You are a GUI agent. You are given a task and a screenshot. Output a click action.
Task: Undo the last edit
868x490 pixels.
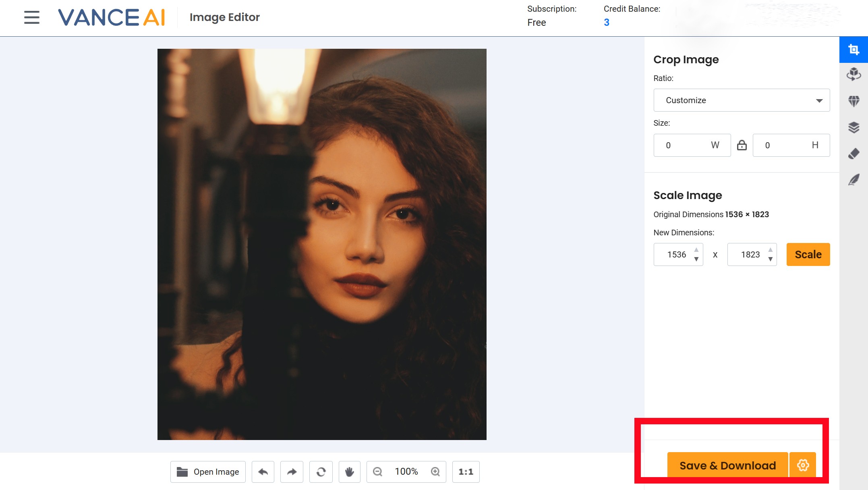point(263,471)
